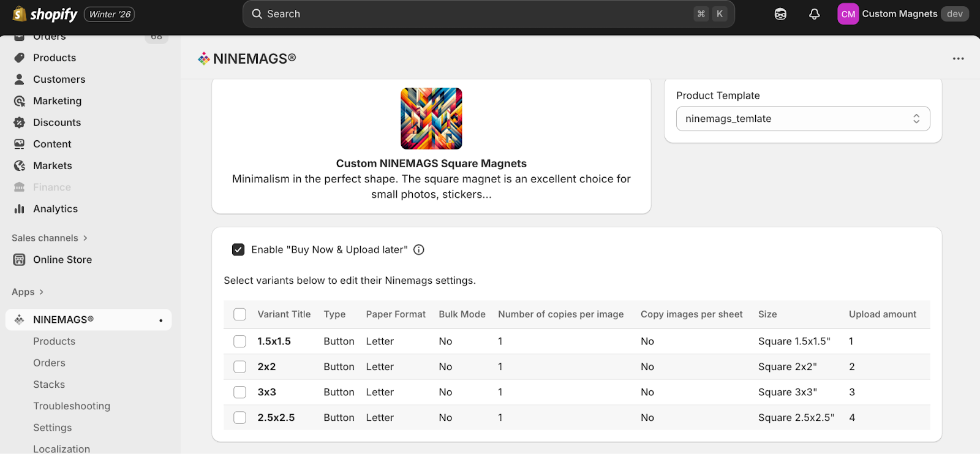Expand the Apps section
The height and width of the screenshot is (454, 980).
tap(28, 292)
